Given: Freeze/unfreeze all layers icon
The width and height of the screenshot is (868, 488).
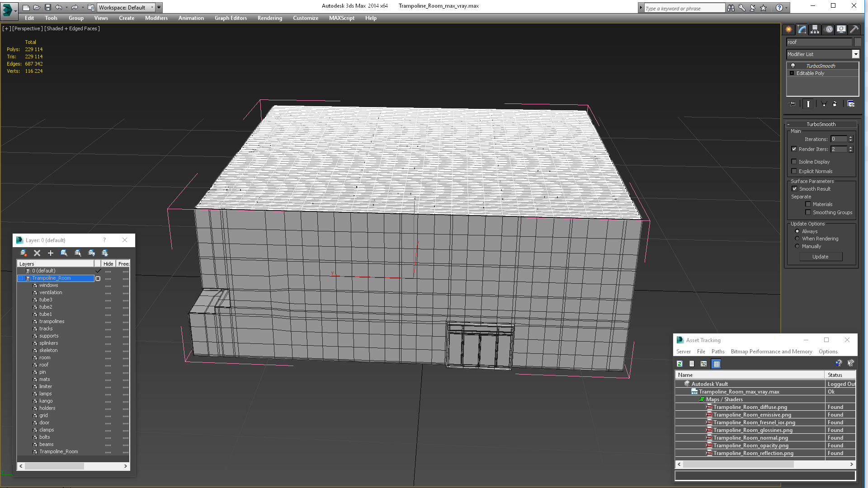Looking at the screenshot, I should click(105, 253).
